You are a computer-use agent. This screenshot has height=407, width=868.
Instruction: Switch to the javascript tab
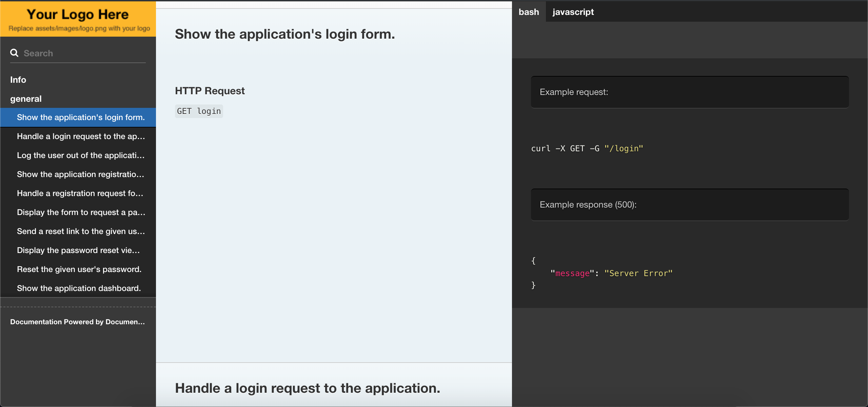pyautogui.click(x=573, y=12)
